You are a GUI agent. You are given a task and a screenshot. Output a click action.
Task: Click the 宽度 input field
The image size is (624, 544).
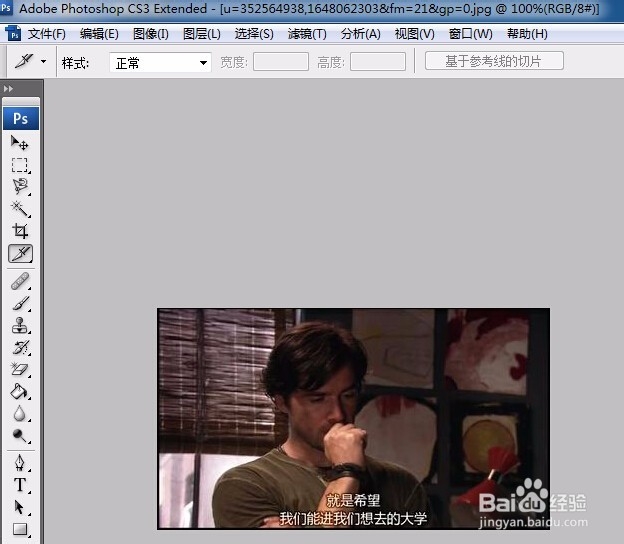(x=281, y=62)
